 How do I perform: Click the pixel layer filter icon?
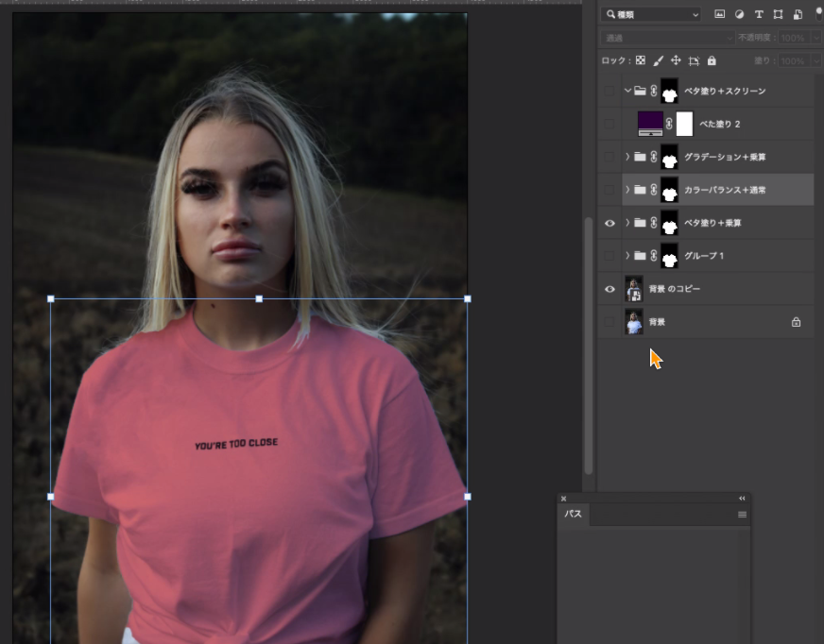click(719, 14)
